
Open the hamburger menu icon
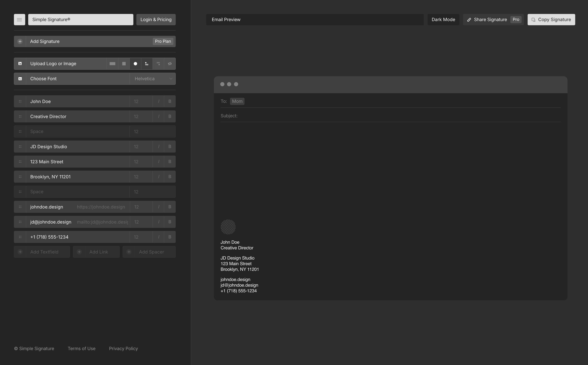pos(19,20)
